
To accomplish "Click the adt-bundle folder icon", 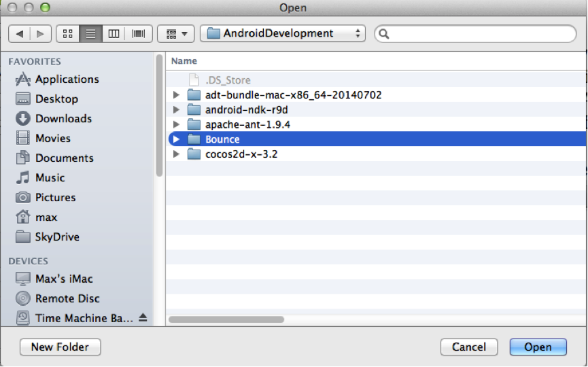I will point(194,95).
